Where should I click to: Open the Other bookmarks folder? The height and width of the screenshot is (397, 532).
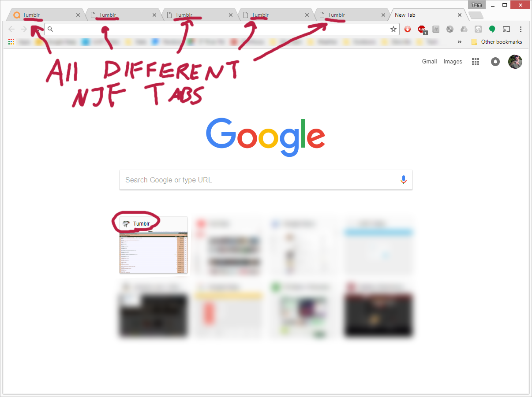pos(497,42)
